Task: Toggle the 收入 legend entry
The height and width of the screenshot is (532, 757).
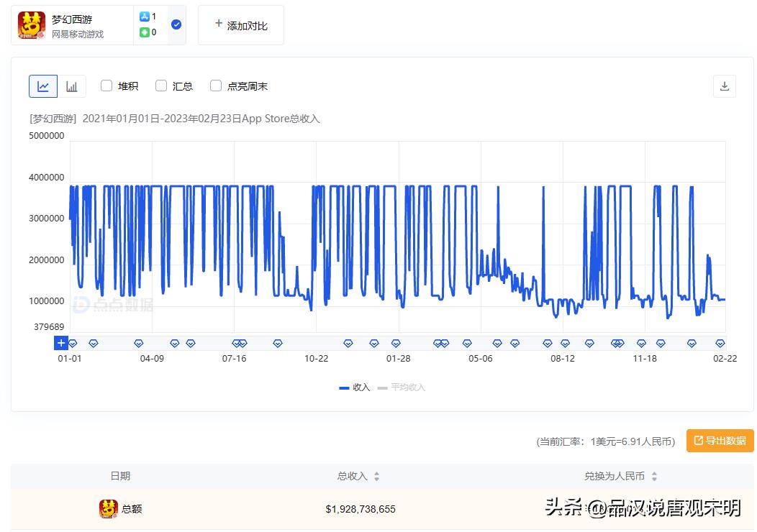Action: [x=353, y=387]
